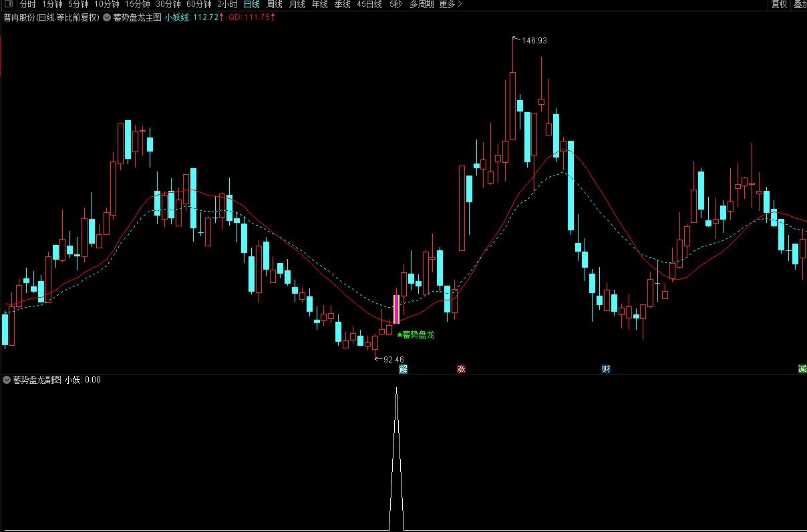Switch to the 分时 chart tab
The height and width of the screenshot is (532, 807).
27,4
